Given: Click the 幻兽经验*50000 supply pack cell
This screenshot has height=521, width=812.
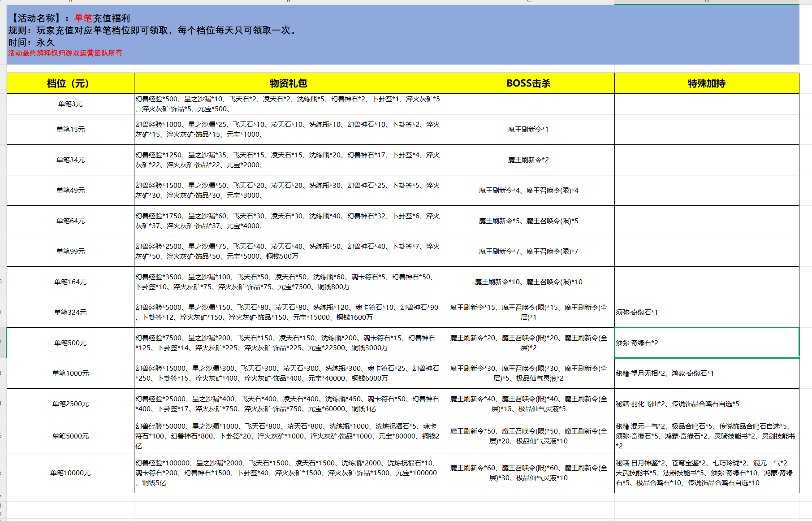Looking at the screenshot, I should 288,436.
